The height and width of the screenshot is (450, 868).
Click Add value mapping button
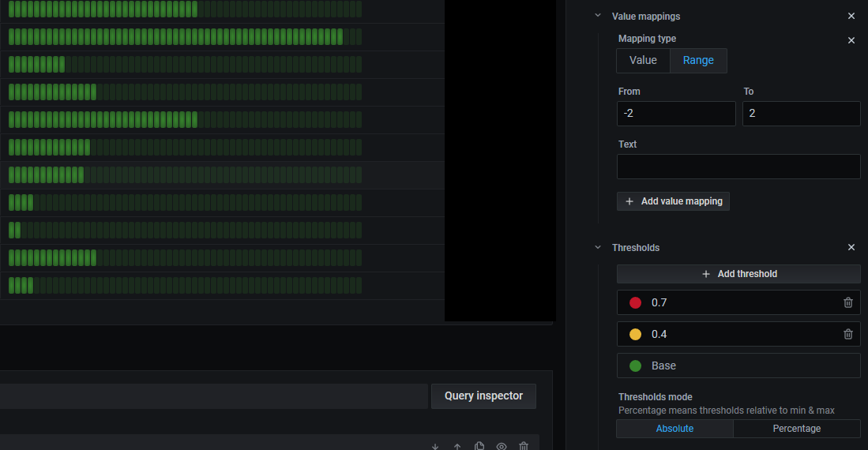[673, 201]
